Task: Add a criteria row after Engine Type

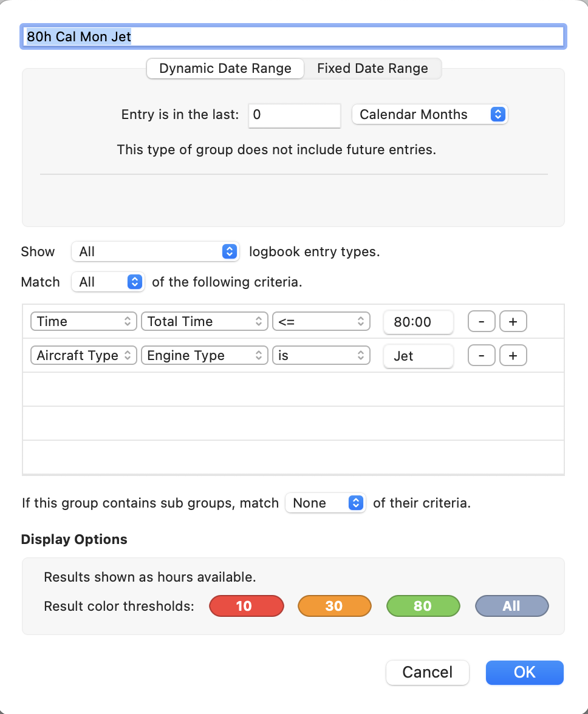Action: [x=513, y=356]
